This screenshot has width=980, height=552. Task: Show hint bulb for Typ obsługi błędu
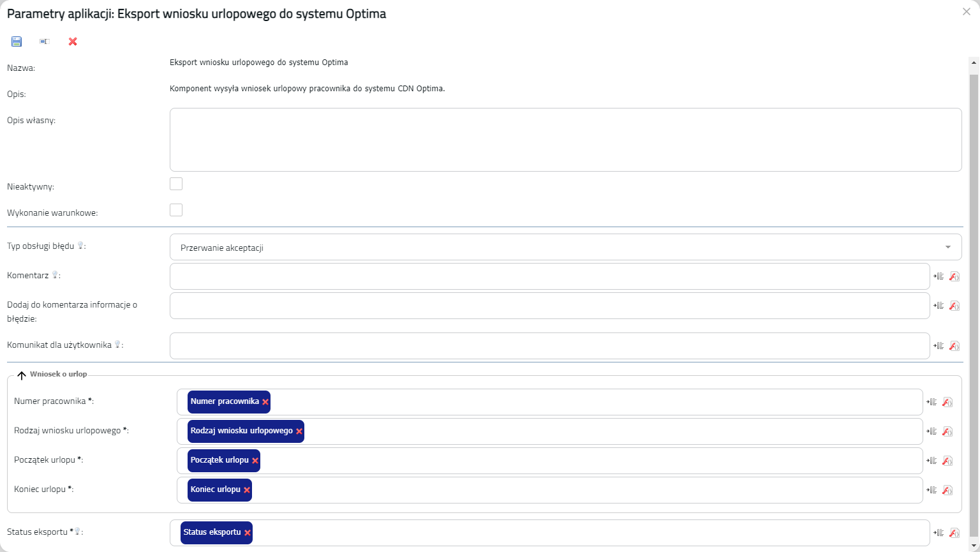(80, 246)
